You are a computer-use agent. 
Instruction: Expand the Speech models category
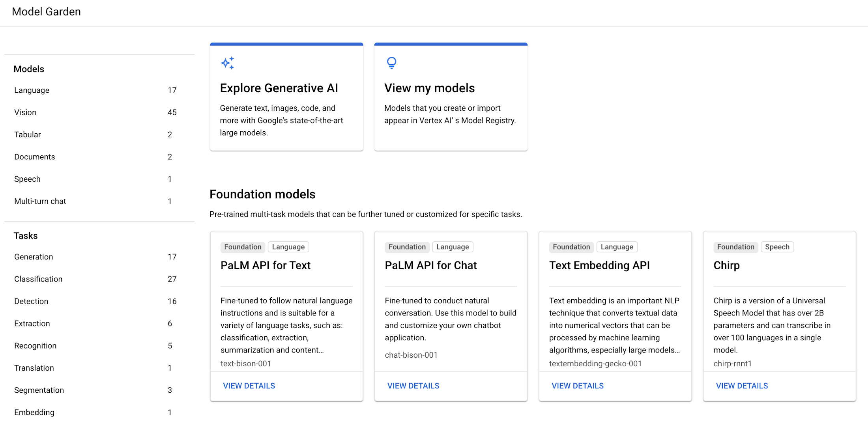(x=27, y=178)
